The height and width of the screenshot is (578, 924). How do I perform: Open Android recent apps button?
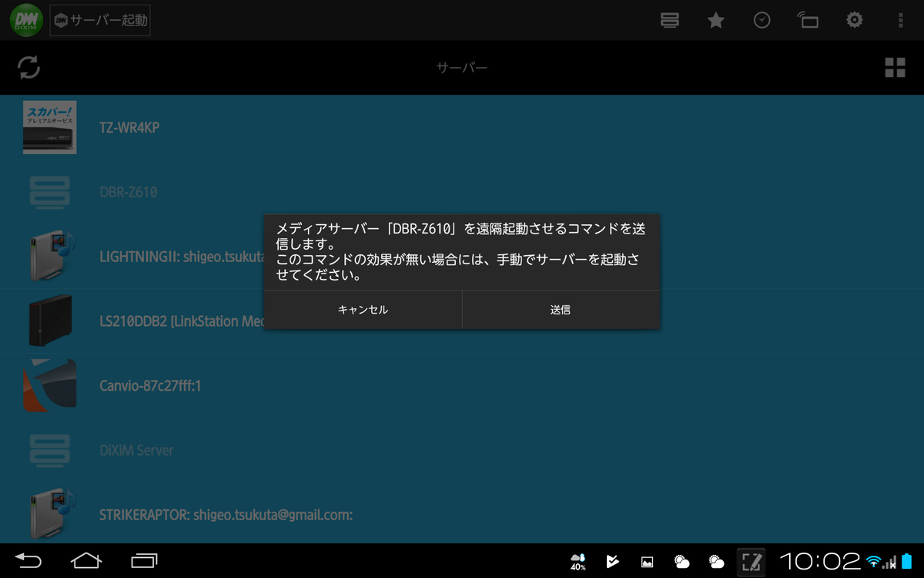point(144,560)
